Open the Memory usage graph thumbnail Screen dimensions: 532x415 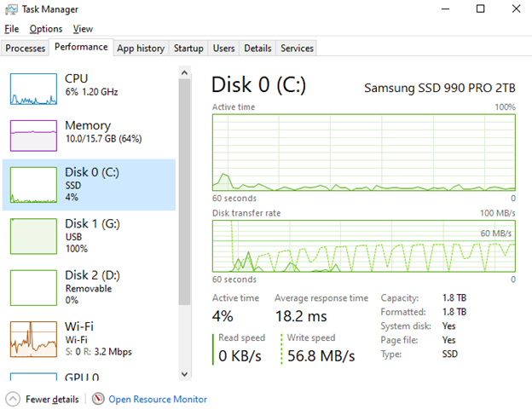(33, 135)
